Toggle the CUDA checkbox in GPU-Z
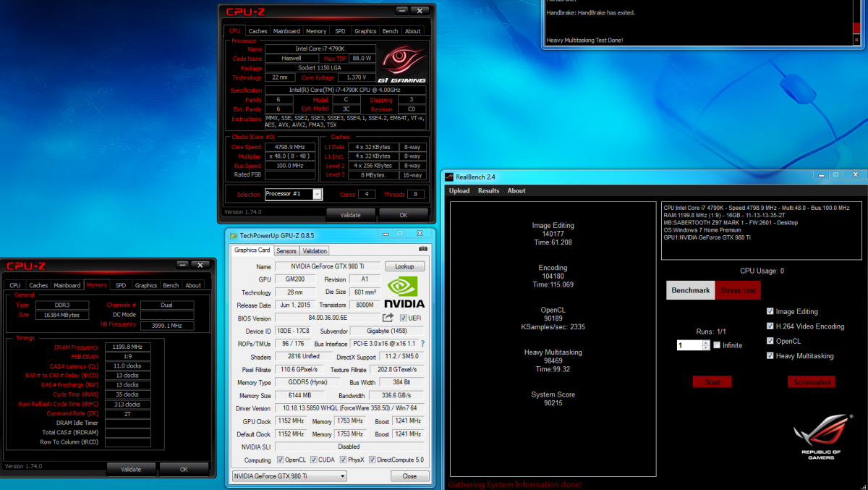Image resolution: width=868 pixels, height=490 pixels. pos(314,460)
